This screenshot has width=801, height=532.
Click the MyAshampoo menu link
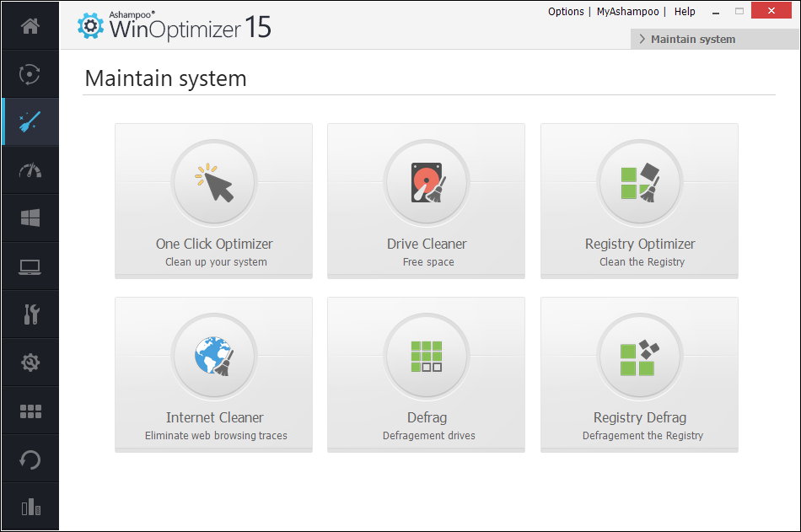(x=627, y=12)
